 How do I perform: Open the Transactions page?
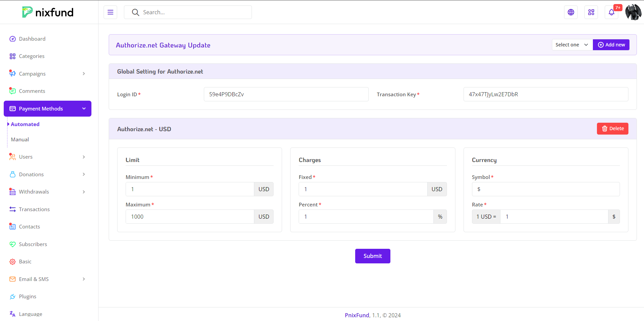click(34, 209)
